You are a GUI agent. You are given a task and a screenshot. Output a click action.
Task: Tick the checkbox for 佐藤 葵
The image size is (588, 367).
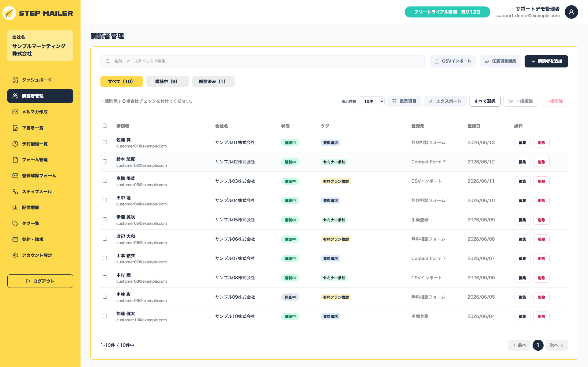coord(105,142)
